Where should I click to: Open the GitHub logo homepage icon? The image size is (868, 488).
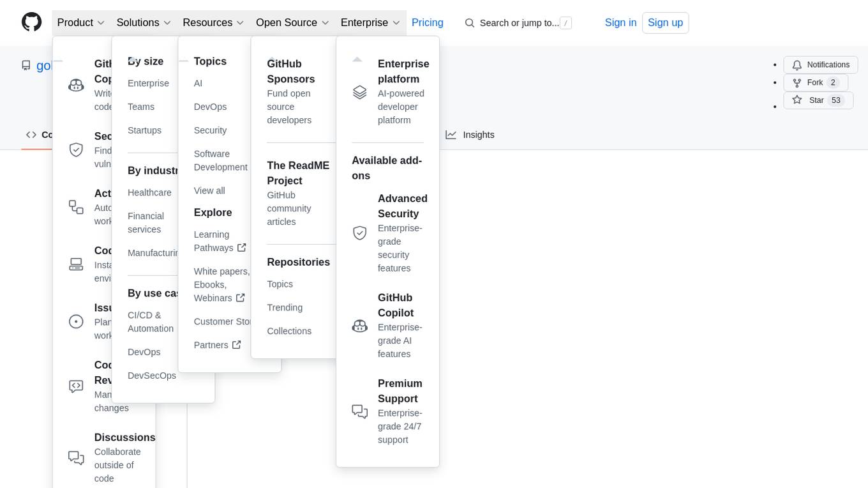(x=32, y=22)
